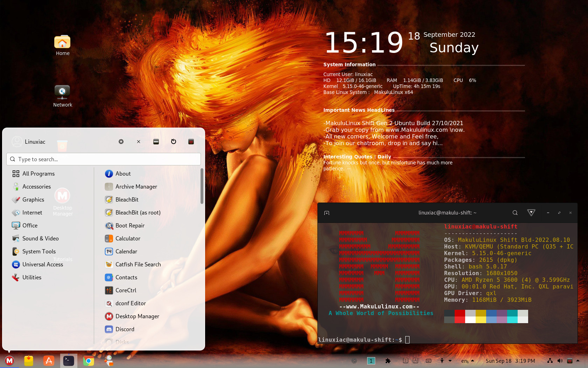Click the Type to search field
This screenshot has width=588, height=368.
point(104,159)
